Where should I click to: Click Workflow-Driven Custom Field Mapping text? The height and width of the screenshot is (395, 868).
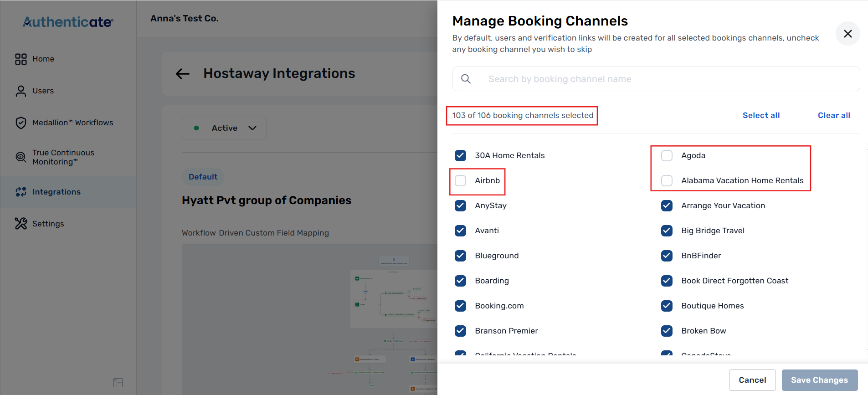[x=255, y=233]
